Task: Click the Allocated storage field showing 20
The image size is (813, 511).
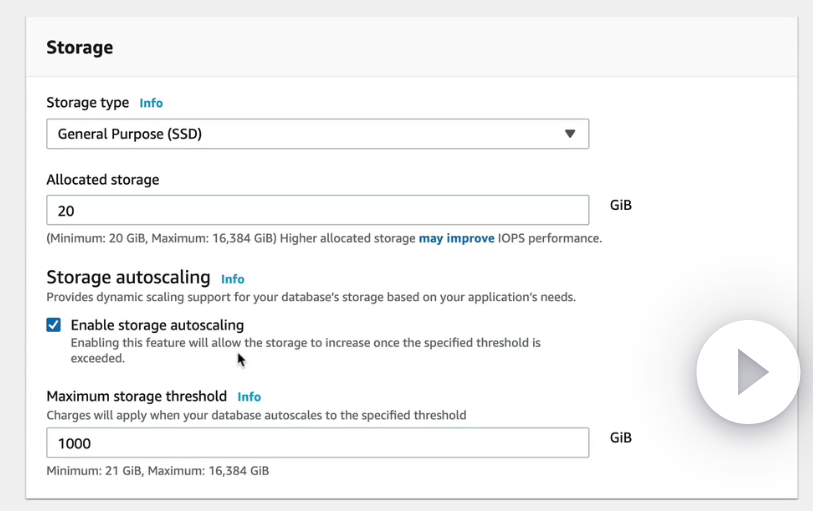Action: [x=317, y=210]
